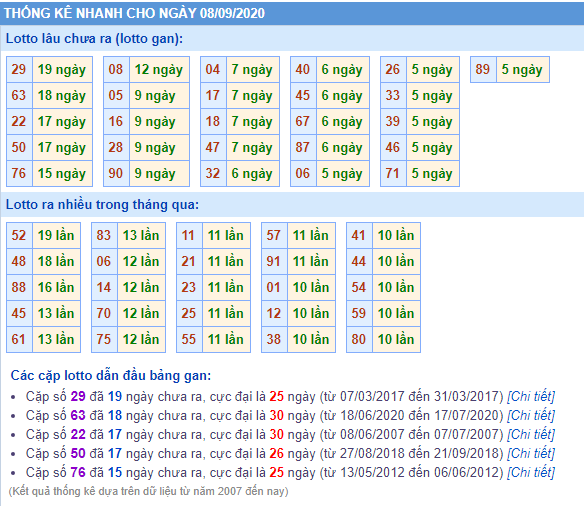Click number 80 in frequent lotto table
Viewport: 584px width, 506px height.
pyautogui.click(x=359, y=339)
